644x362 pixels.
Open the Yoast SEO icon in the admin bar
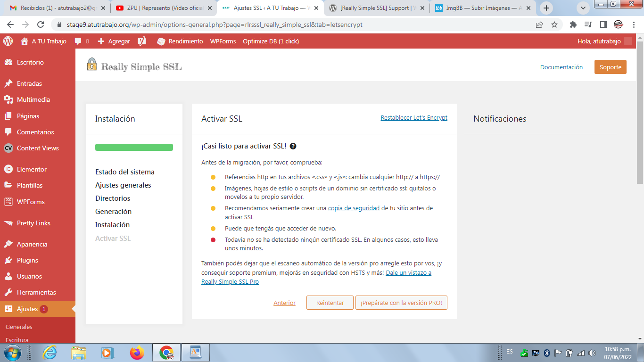[142, 41]
